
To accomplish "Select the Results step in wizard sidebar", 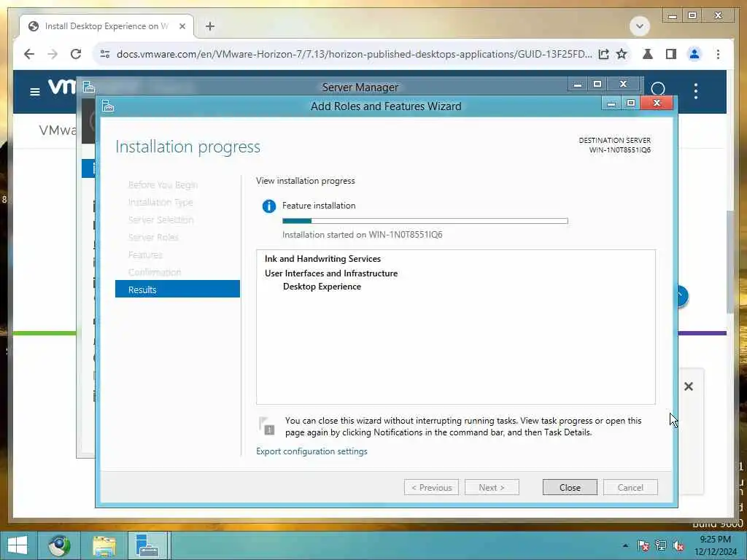I will pyautogui.click(x=177, y=289).
